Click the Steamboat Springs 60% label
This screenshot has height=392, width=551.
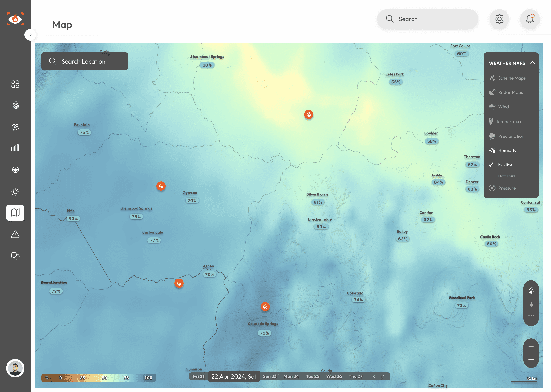[207, 65]
